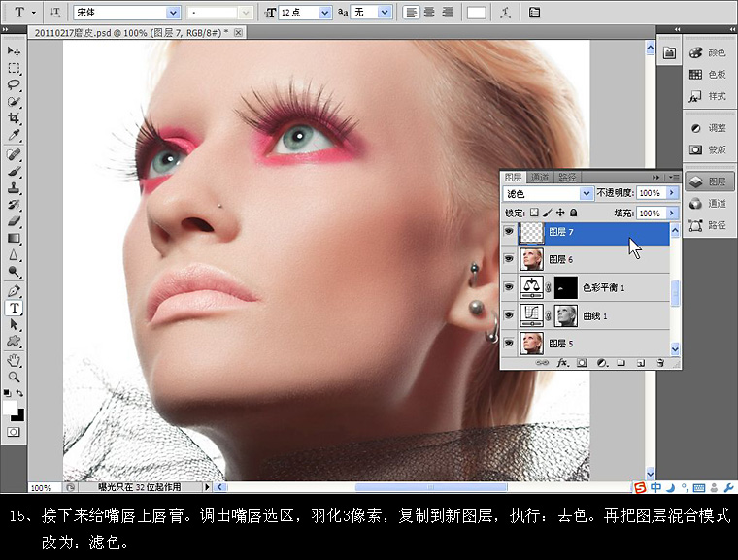
Task: Click the background color swatch
Action: click(x=19, y=416)
